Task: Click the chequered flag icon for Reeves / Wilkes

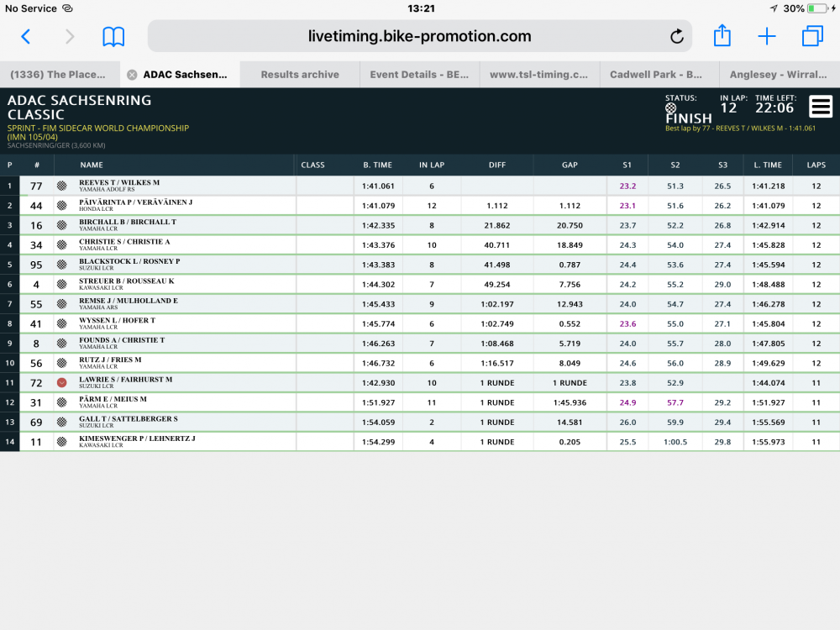Action: pyautogui.click(x=62, y=186)
